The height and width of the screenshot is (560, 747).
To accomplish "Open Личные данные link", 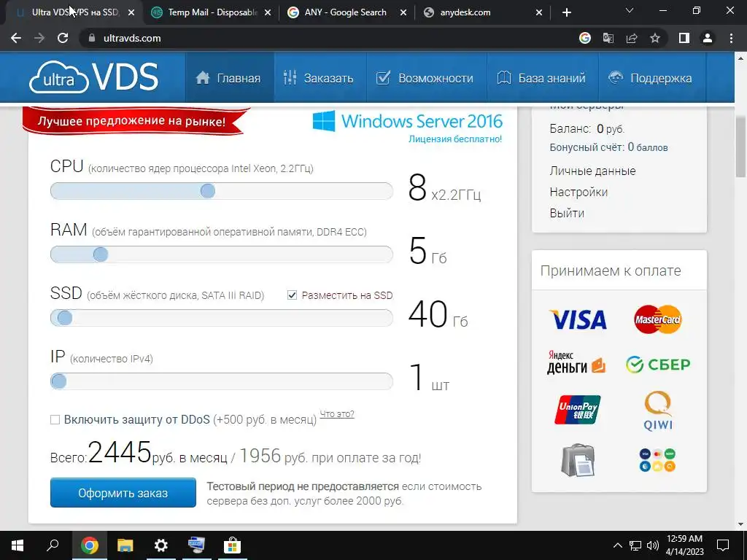I will pos(592,171).
